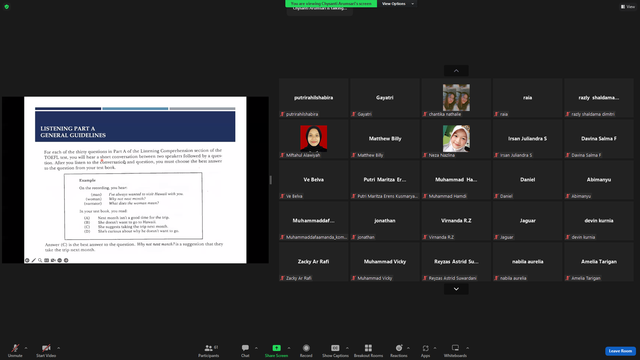Click the screen-viewing notification banner
Image resolution: width=640 pixels, height=360 pixels.
tap(331, 3)
